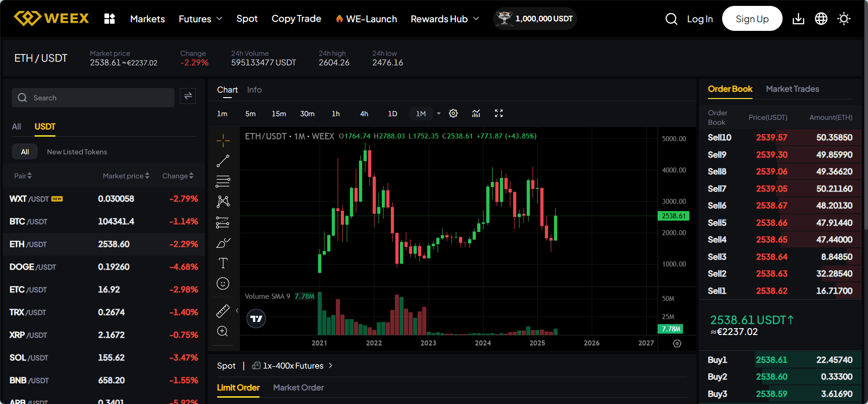Select the brush drawing tool
868x404 pixels.
(x=223, y=243)
